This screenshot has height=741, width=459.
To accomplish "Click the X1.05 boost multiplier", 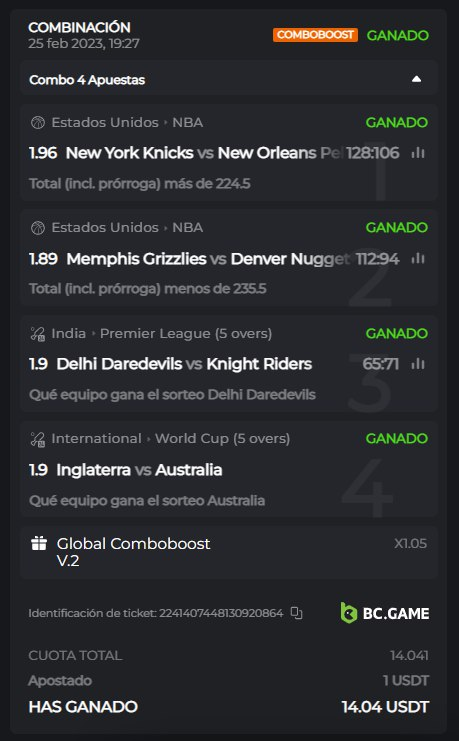I will click(410, 543).
